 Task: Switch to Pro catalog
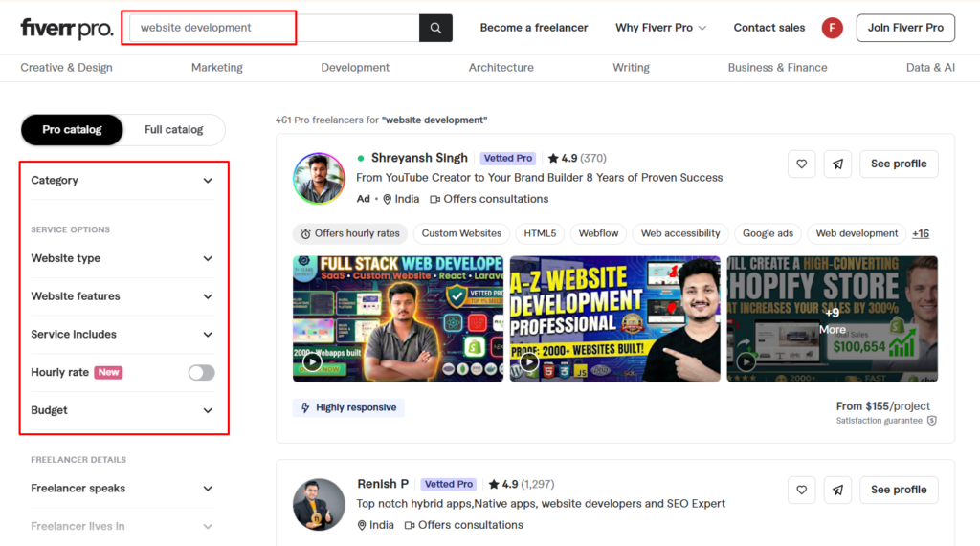coord(72,129)
